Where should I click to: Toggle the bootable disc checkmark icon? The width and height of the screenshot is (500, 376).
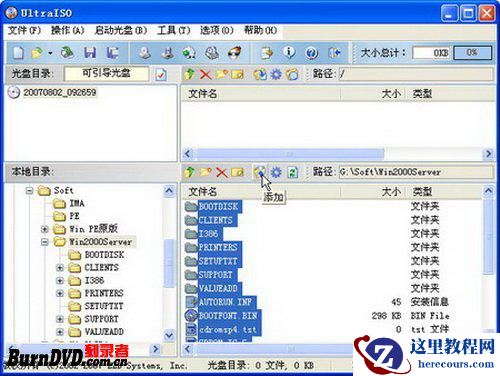[161, 74]
